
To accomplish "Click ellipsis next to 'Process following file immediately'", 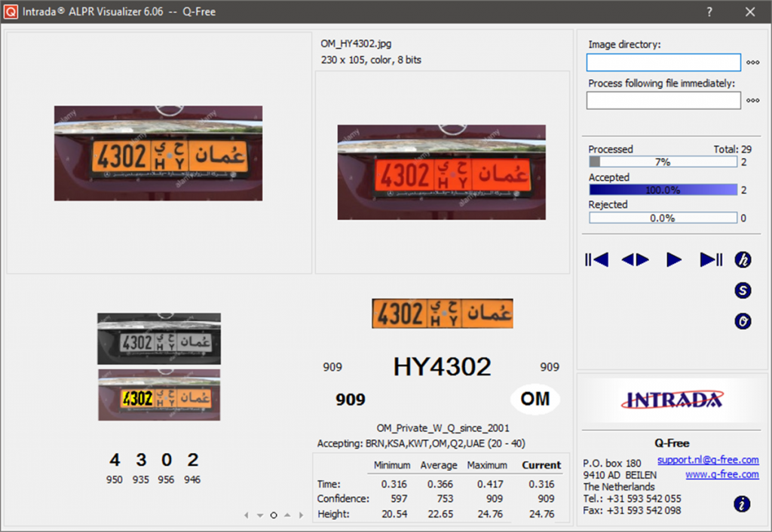I will [752, 101].
